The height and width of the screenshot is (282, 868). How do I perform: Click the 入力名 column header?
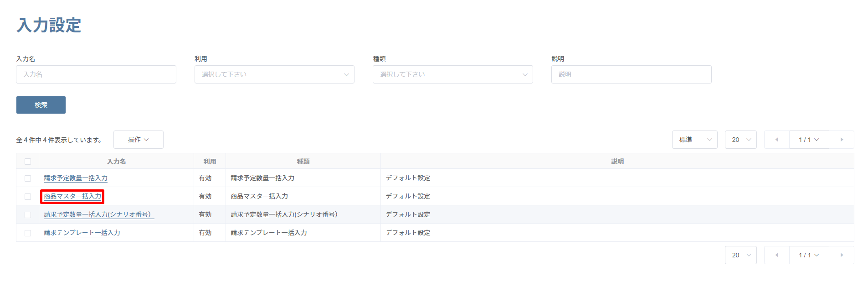(x=117, y=162)
